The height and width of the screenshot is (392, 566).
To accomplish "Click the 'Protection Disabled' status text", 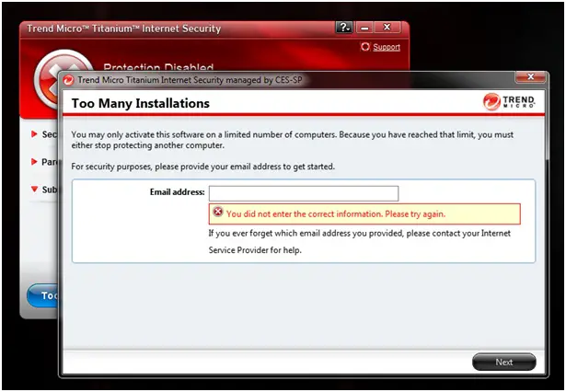I will (x=158, y=67).
